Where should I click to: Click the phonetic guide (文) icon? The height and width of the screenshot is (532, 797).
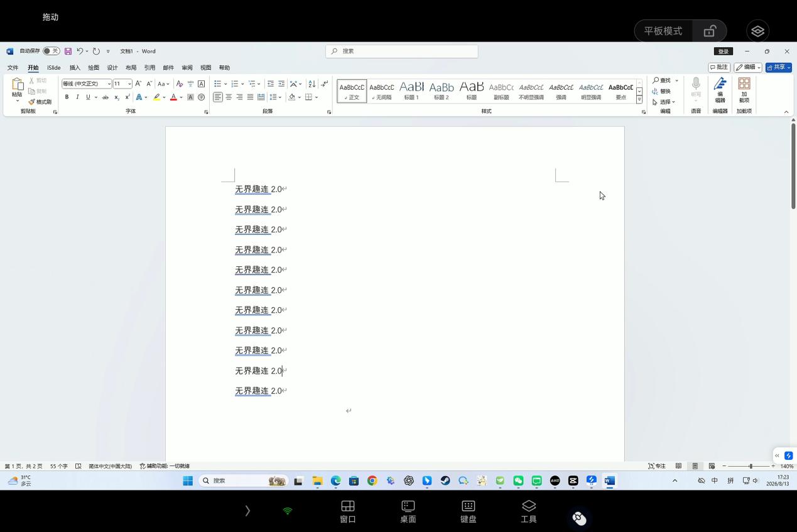(190, 84)
